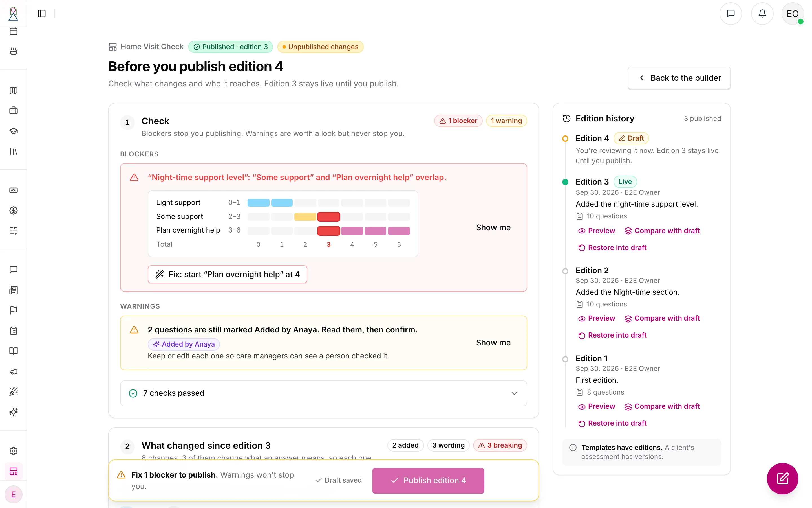Open the sliders icon in sidebar
This screenshot has height=508, width=812.
point(14,231)
